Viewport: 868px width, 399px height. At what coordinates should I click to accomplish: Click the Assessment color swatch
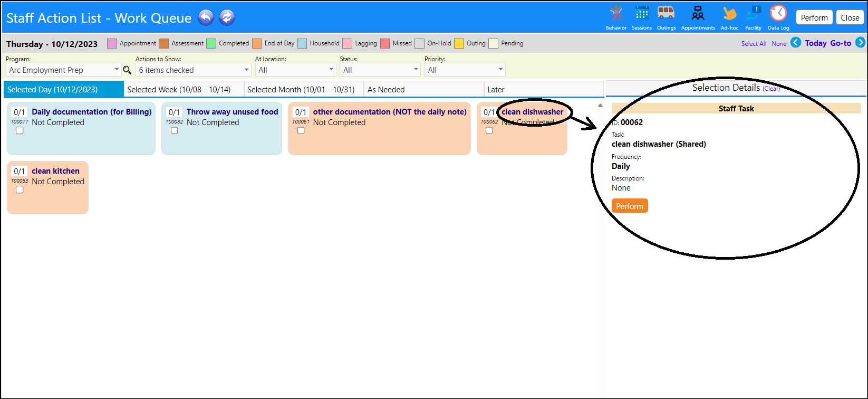tap(163, 43)
